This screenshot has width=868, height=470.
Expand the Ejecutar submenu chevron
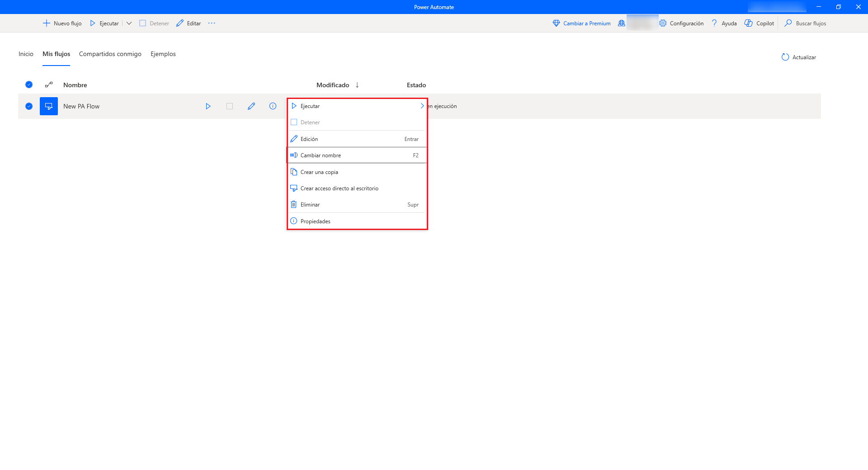(x=422, y=106)
